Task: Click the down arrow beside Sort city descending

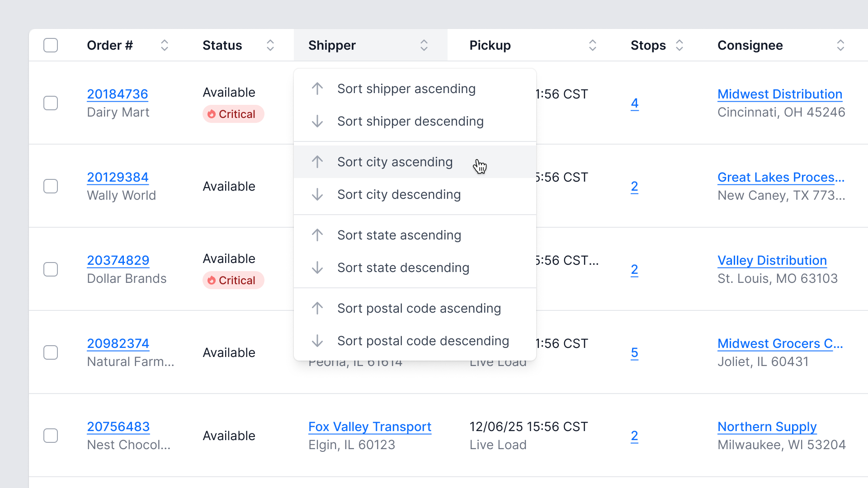Action: (x=317, y=194)
